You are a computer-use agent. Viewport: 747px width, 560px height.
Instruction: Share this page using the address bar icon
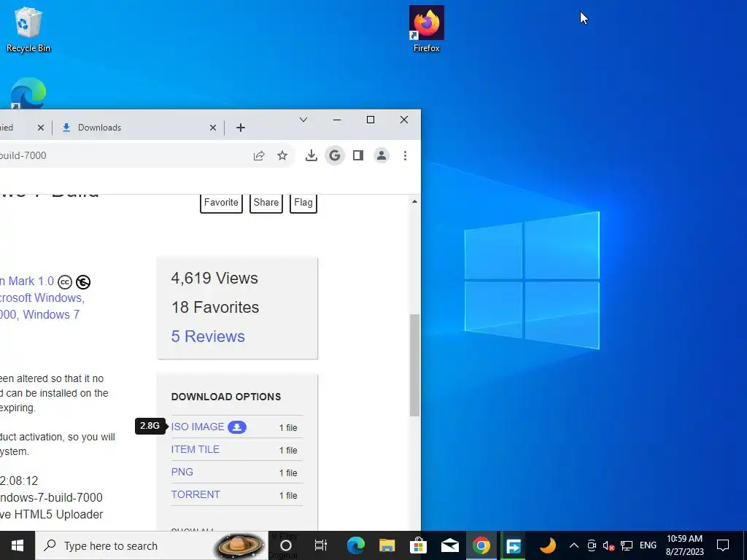coord(259,156)
